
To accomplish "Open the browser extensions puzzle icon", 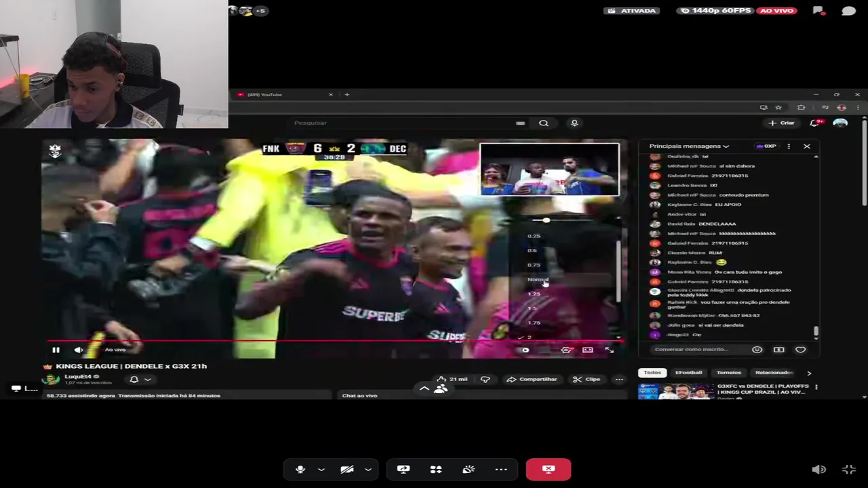I will [802, 107].
